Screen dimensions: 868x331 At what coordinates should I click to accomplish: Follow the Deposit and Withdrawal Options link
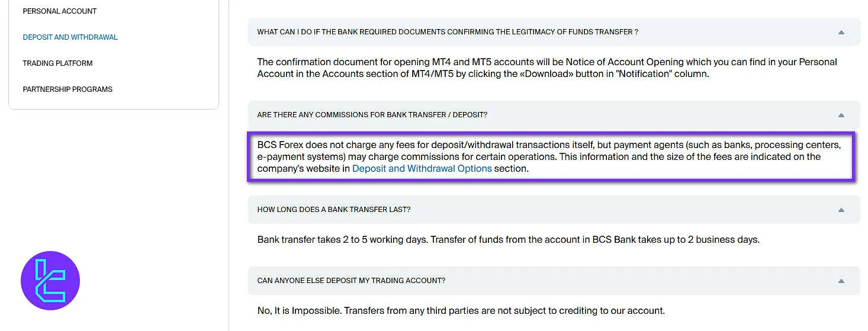[x=422, y=169]
